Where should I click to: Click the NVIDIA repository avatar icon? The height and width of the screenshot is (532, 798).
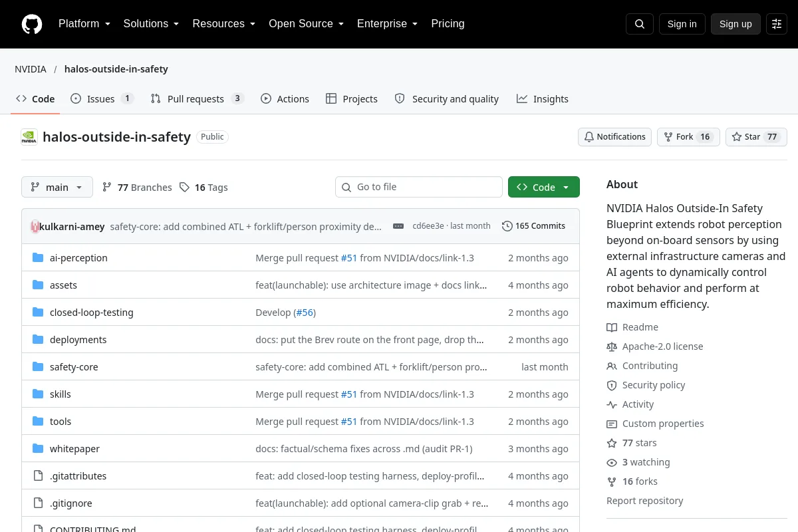coord(29,137)
